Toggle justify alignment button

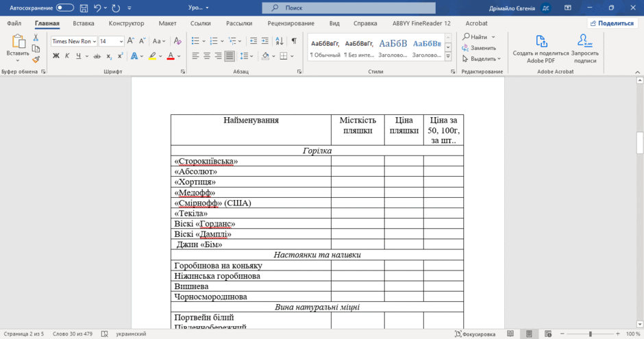tap(230, 56)
